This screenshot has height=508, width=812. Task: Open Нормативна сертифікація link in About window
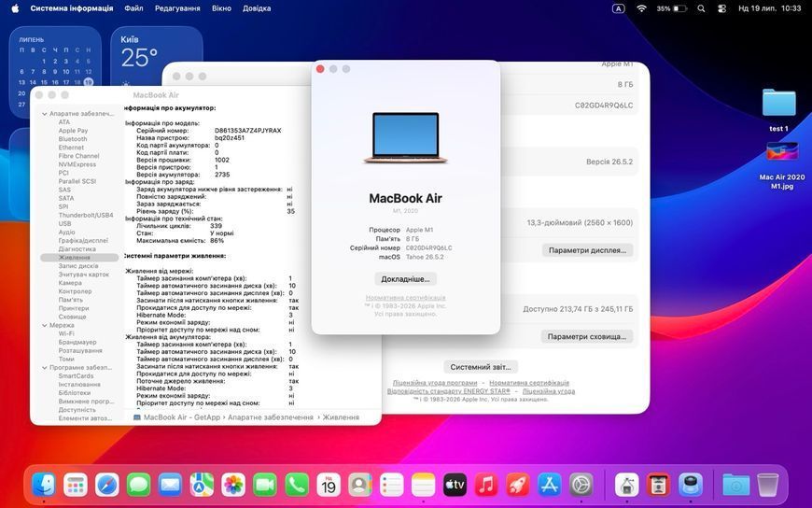405,298
